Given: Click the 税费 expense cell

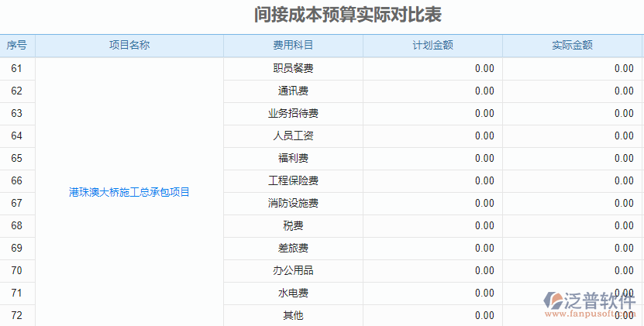Looking at the screenshot, I should pos(293,226).
